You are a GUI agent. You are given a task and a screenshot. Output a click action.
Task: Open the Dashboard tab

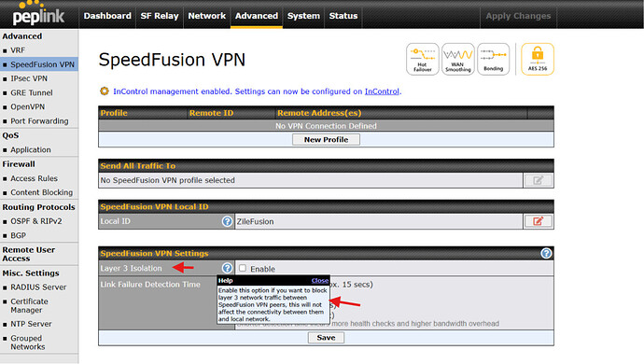tap(107, 16)
